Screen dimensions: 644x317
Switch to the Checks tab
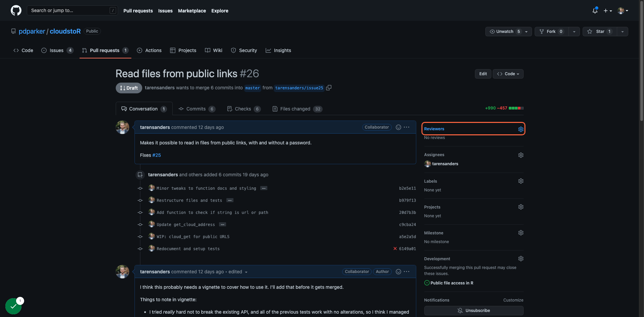click(244, 109)
